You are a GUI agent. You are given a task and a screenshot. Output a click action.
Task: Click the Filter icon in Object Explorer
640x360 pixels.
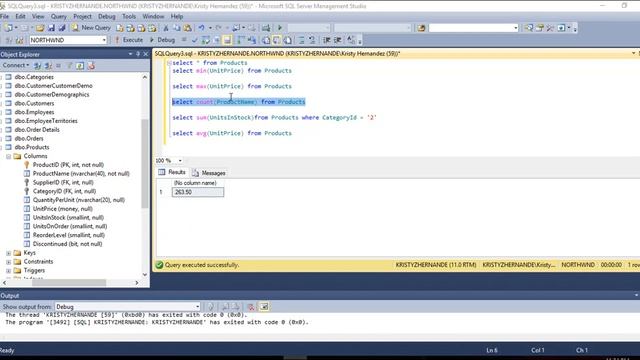[69, 66]
